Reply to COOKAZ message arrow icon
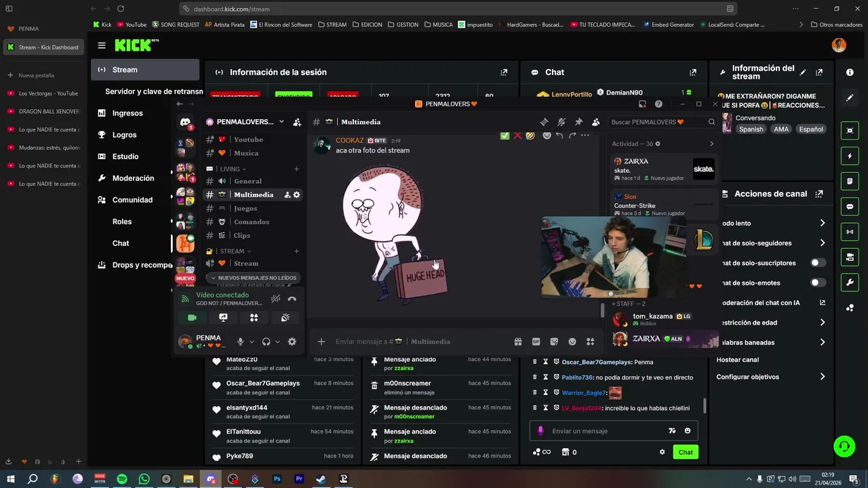The image size is (868, 488). (559, 136)
